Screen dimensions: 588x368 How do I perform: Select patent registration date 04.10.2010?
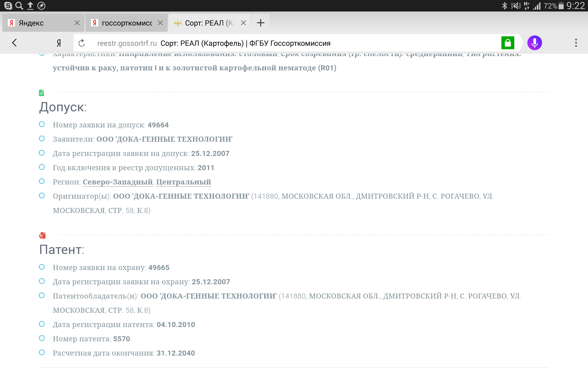coord(176,325)
